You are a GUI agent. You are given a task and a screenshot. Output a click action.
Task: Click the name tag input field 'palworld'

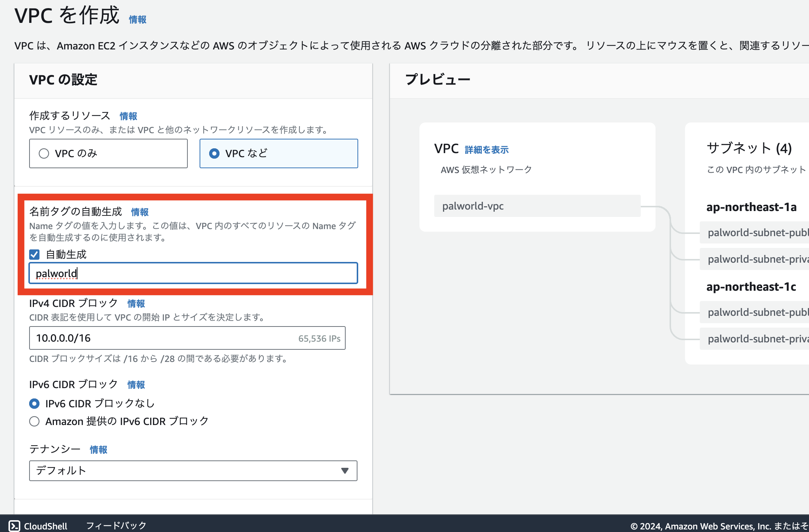coord(193,273)
